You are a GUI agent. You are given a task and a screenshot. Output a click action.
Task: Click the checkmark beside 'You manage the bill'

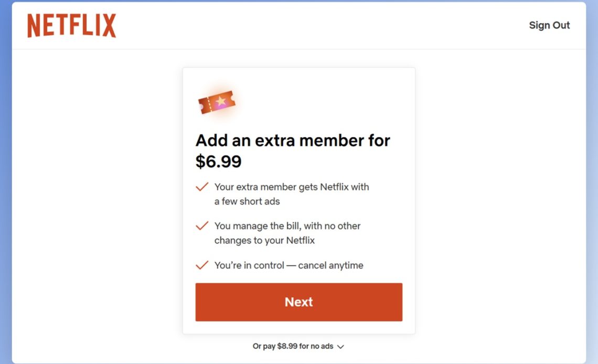point(202,226)
